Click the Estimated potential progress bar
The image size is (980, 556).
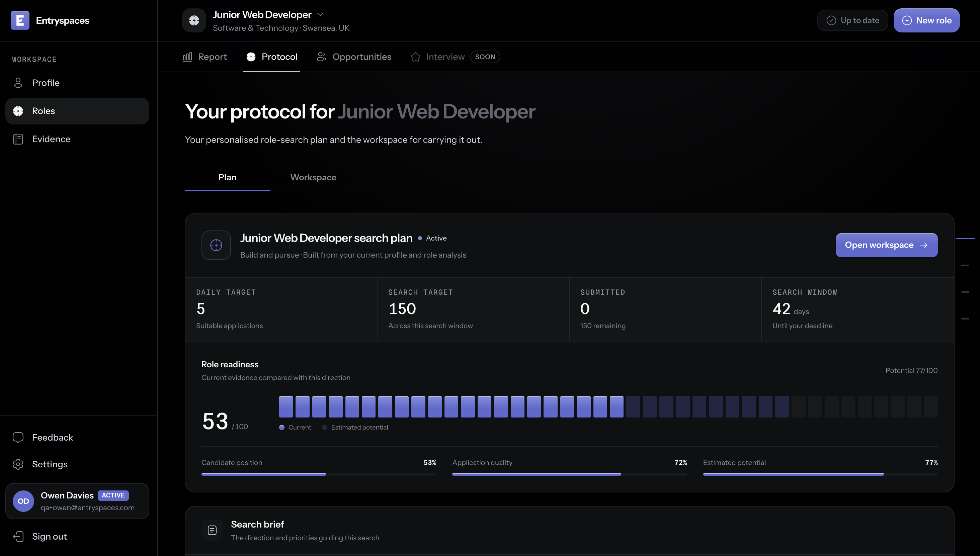[820, 474]
